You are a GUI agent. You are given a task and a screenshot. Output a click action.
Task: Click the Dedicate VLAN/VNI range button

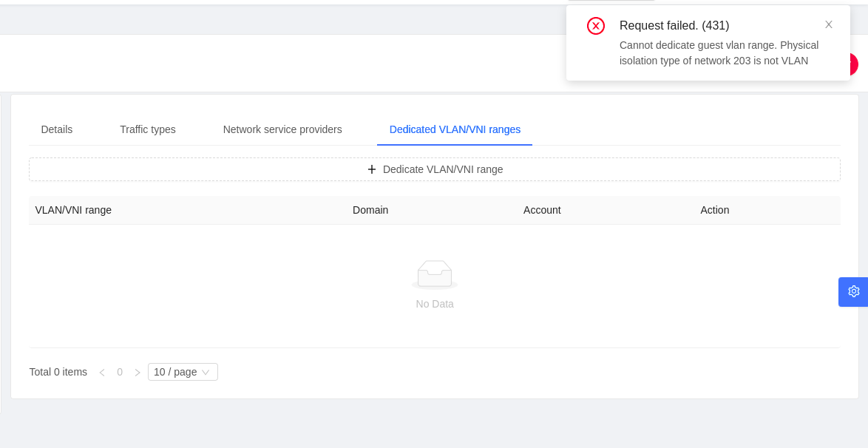(x=435, y=169)
